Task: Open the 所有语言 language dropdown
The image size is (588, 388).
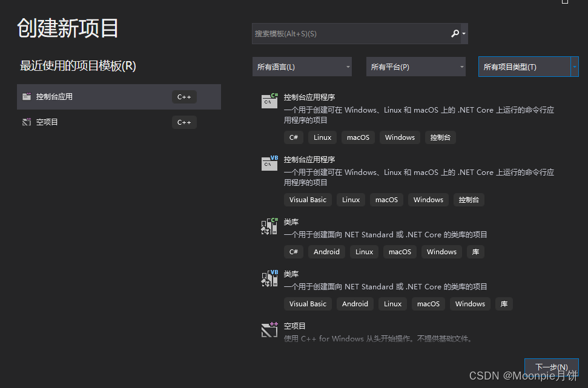Action: [x=302, y=67]
